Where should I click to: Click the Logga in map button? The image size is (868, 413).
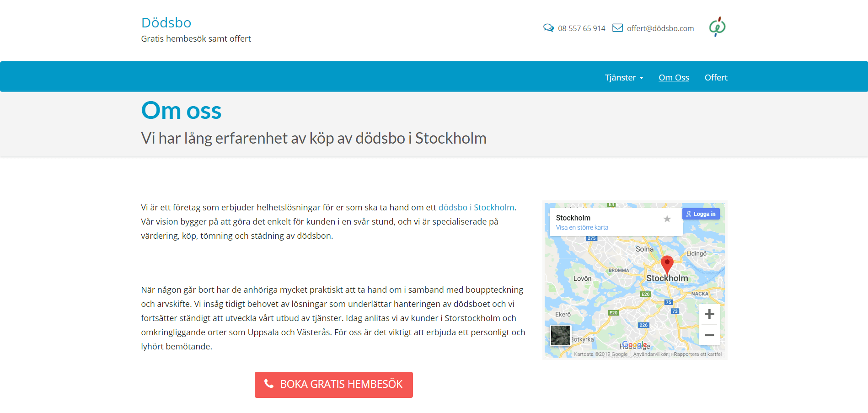(x=701, y=214)
